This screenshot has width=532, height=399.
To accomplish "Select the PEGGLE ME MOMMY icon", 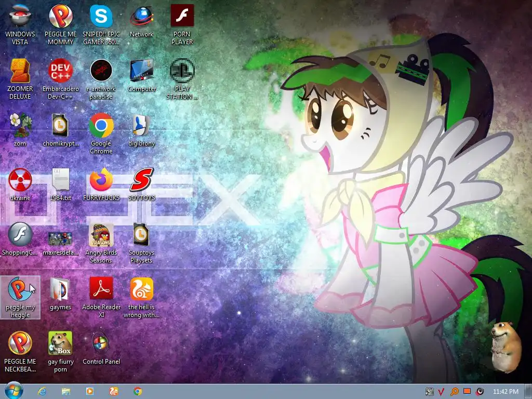I will click(x=60, y=24).
